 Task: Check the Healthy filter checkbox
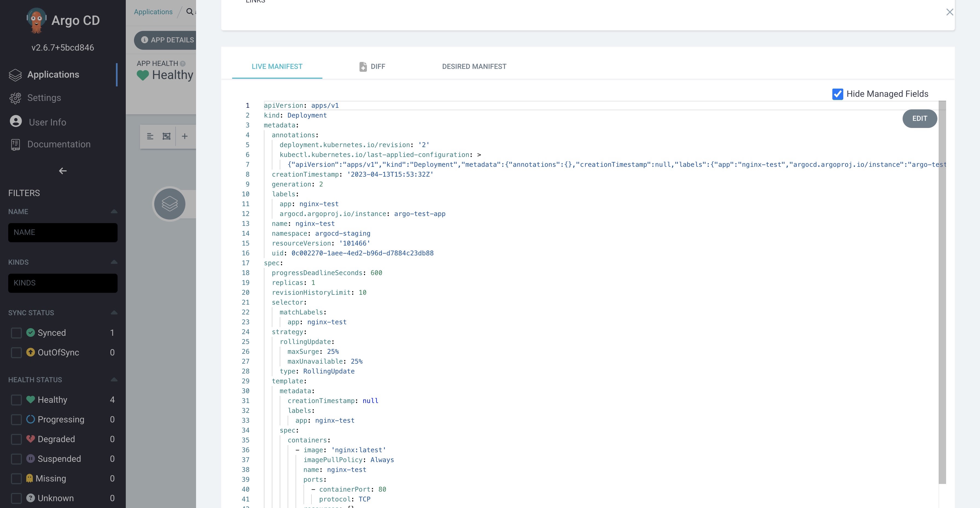point(16,400)
